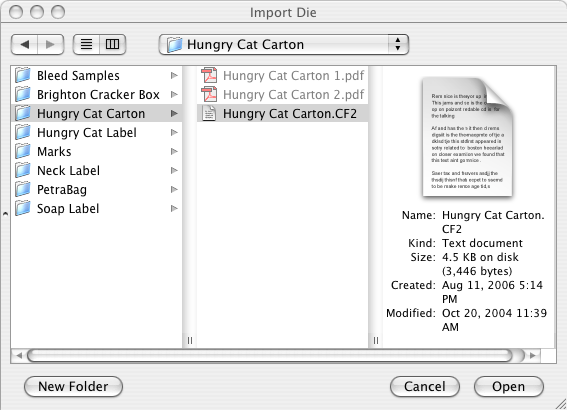Viewport: 567px width, 410px height.
Task: Select Hungry Cat Carton 2.pdf file
Action: (282, 95)
